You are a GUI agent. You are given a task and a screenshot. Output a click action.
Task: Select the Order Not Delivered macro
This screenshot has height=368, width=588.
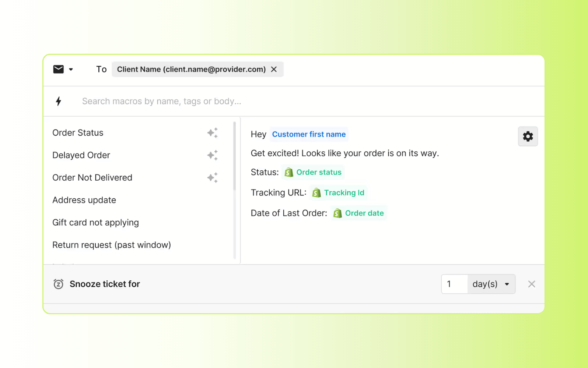point(92,178)
